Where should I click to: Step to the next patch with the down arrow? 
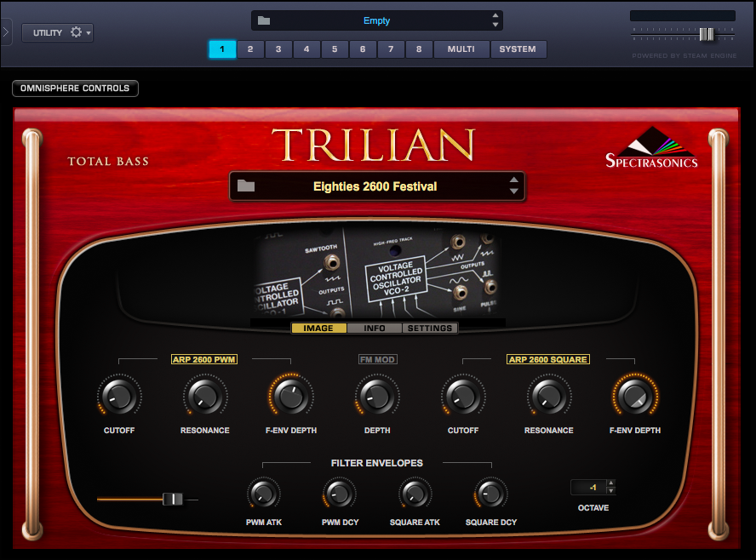[514, 191]
